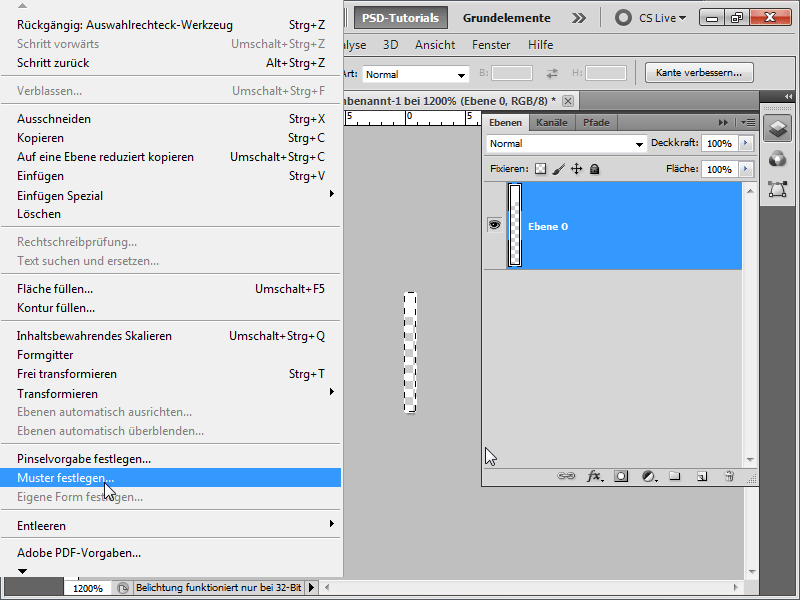Open Deckkraft slider arrow
The image size is (800, 600).
[745, 143]
